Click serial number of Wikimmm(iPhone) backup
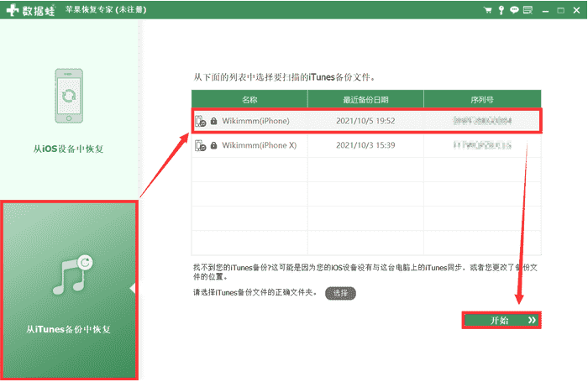The width and height of the screenshot is (588, 382). click(482, 121)
